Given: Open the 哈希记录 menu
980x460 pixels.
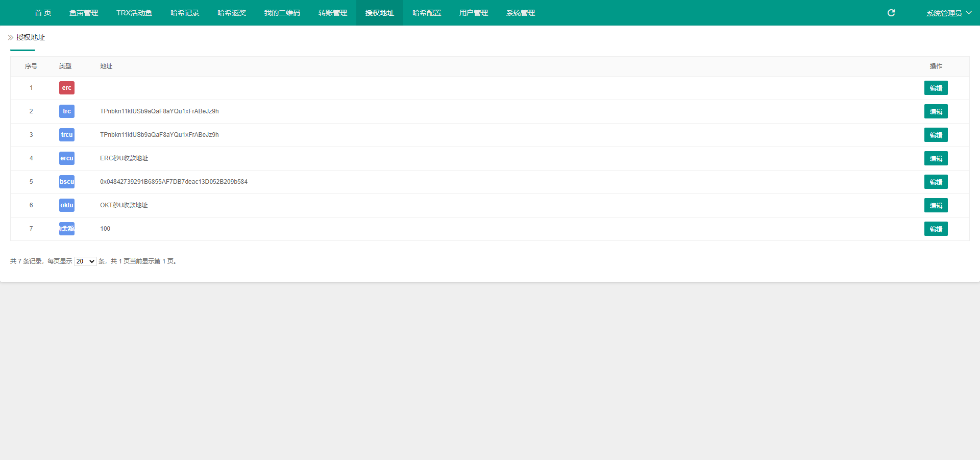Looking at the screenshot, I should pyautogui.click(x=185, y=13).
